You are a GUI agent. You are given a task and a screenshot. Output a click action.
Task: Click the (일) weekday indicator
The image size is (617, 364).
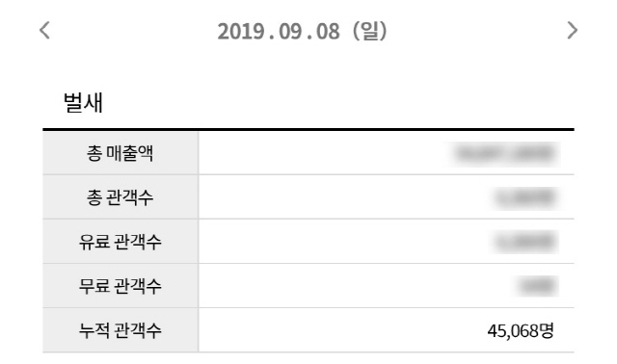point(370,31)
